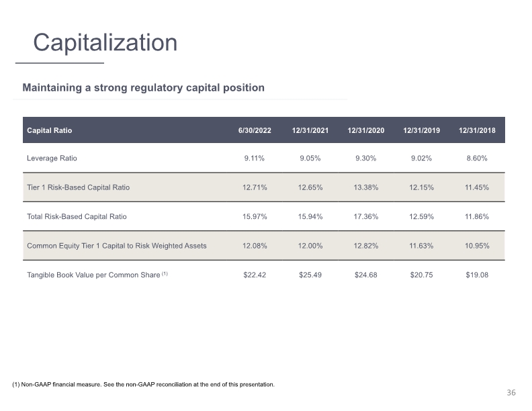Select the 6/30/2022 column header
Viewport: 532px width, 411px height.
pos(255,130)
